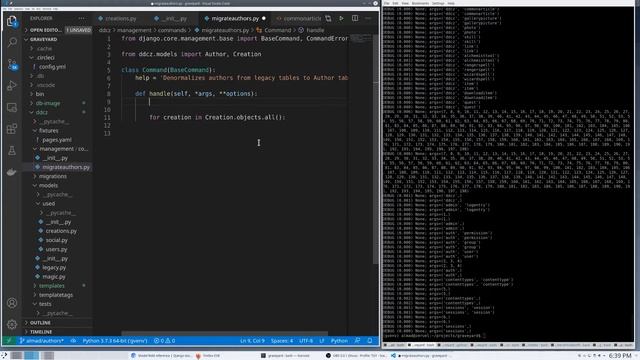
Task: Select the Python 3.7.3 interpreter in status bar
Action: (x=115, y=340)
